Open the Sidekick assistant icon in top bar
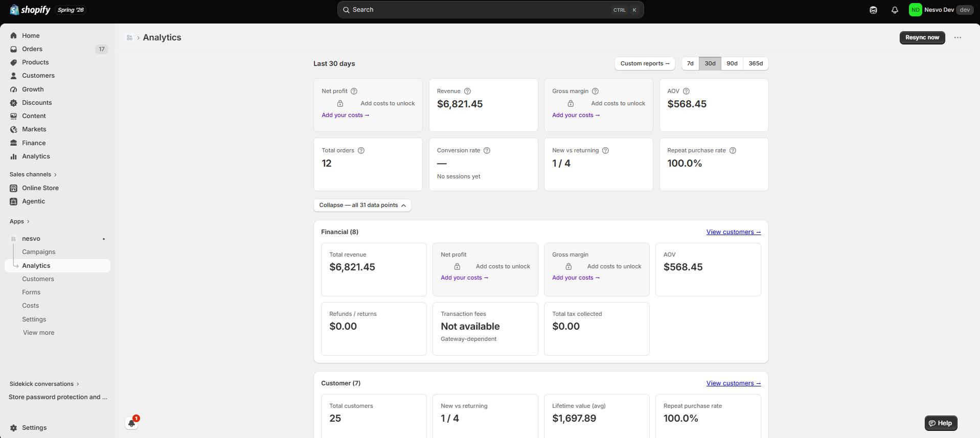Screen dimensions: 980x438 pyautogui.click(x=873, y=10)
